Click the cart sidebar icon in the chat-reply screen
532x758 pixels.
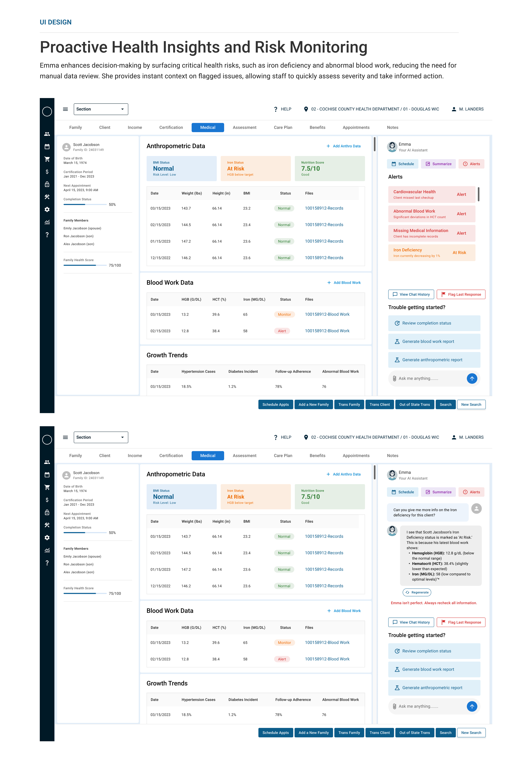click(47, 487)
